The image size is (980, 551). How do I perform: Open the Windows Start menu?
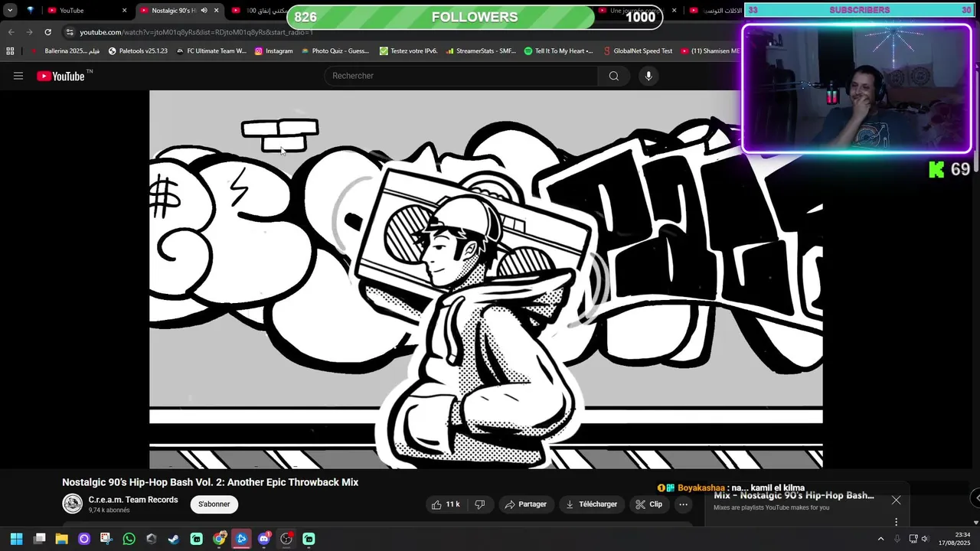click(x=16, y=539)
